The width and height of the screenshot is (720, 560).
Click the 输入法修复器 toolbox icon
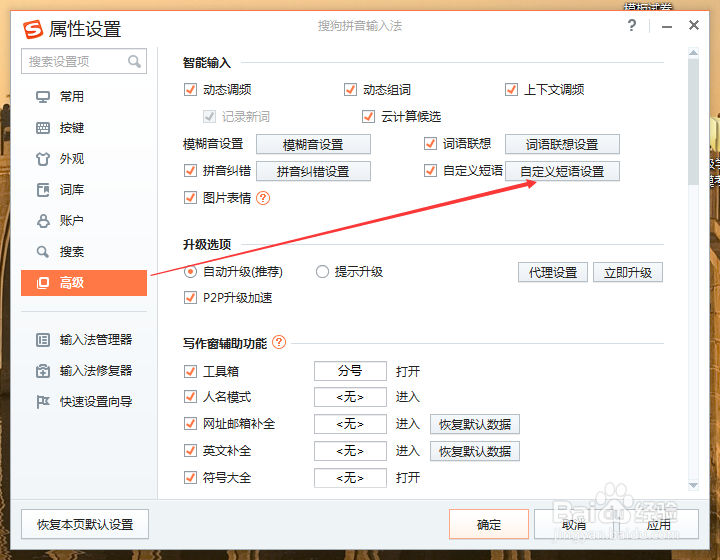[x=43, y=371]
